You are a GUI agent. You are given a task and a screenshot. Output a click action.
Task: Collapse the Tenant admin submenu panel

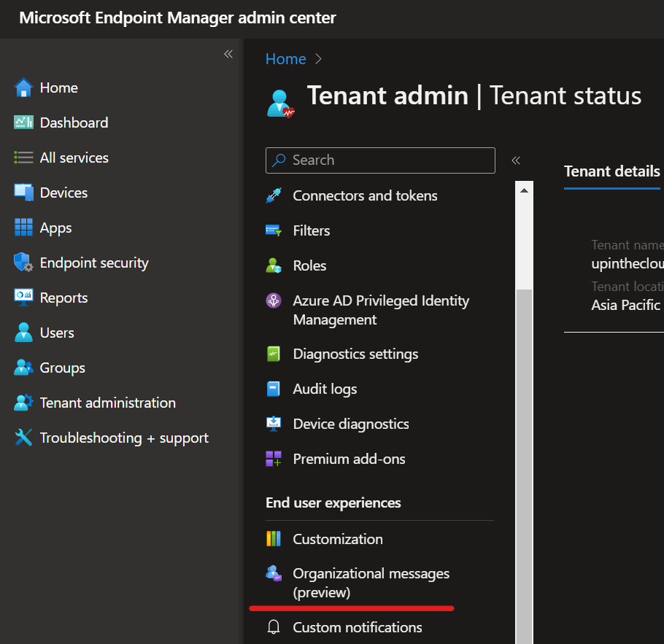516,160
